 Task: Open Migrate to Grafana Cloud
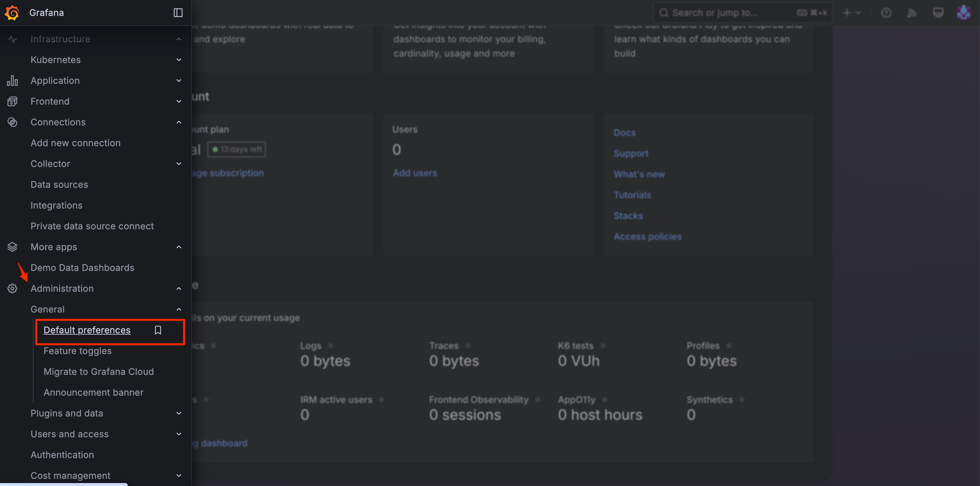click(99, 372)
